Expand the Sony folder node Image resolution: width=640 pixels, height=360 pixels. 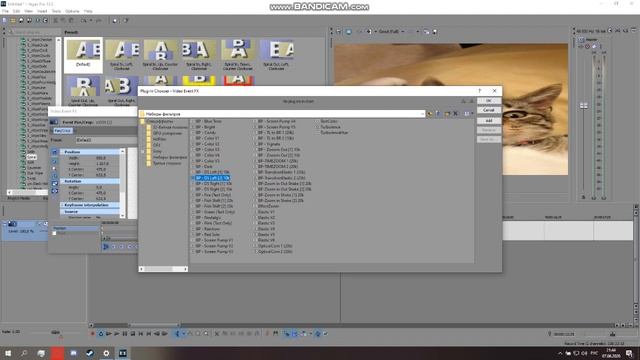point(143,151)
